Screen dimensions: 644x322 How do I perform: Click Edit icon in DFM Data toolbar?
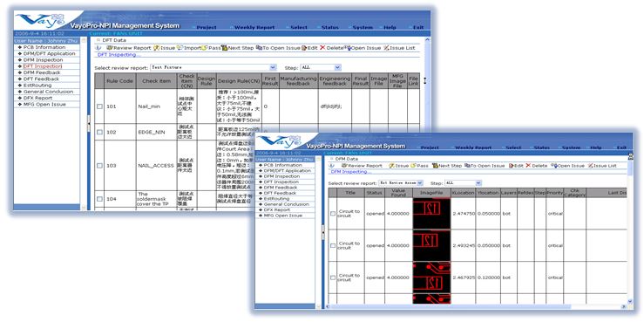[512, 166]
